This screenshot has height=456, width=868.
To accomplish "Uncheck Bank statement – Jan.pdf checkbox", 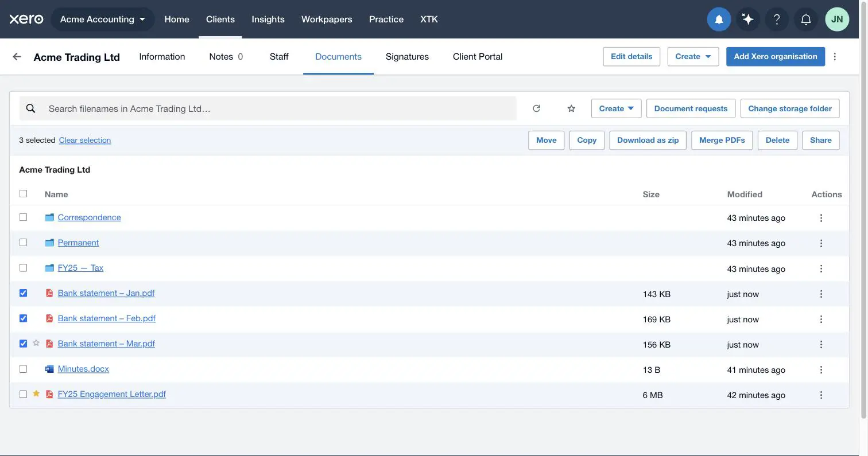I will 23,293.
